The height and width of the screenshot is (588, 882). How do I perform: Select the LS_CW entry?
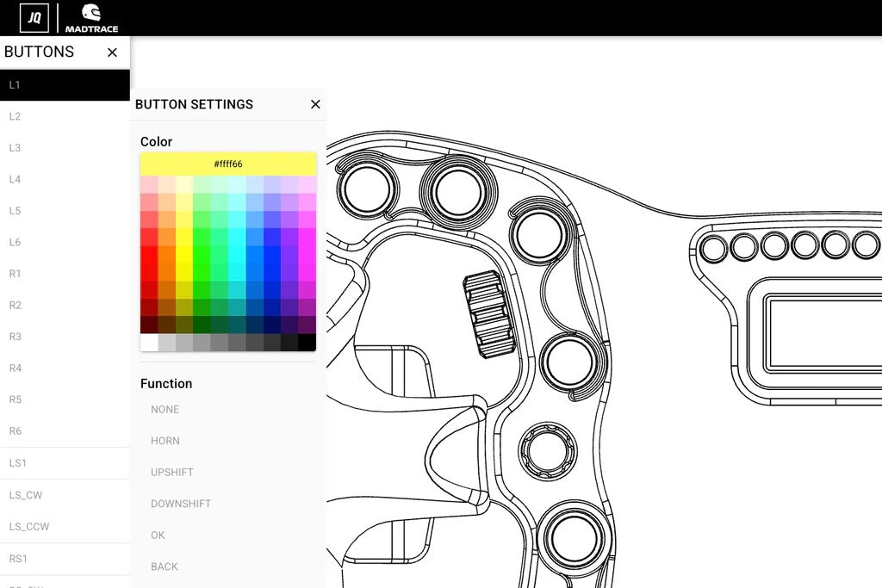(x=26, y=494)
